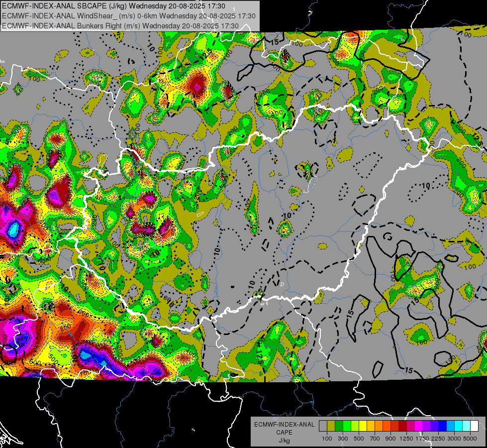Click the Bunkers Right (m/s) header line

(120, 26)
